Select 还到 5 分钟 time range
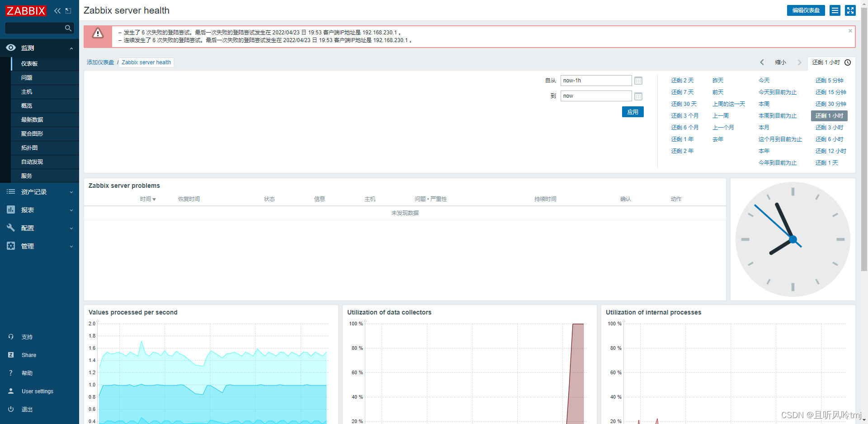 (829, 81)
